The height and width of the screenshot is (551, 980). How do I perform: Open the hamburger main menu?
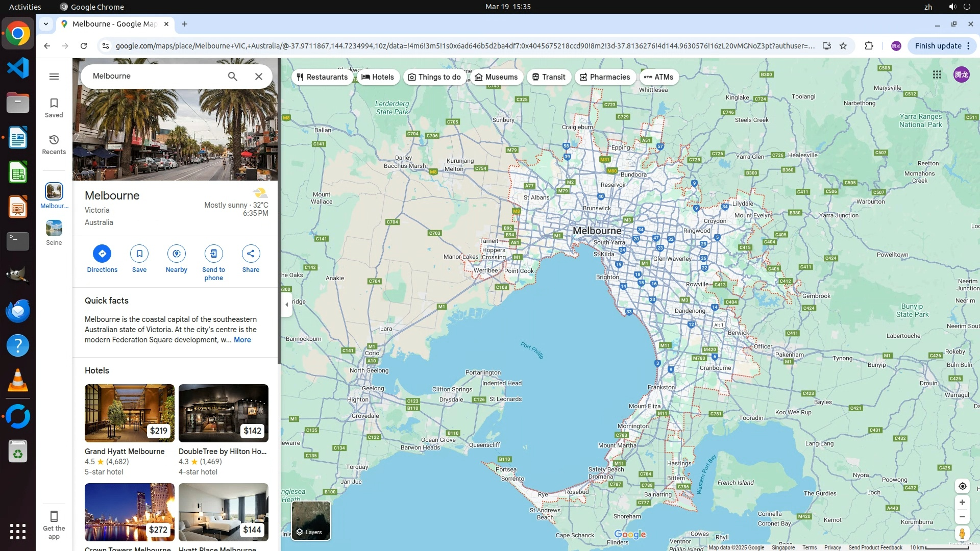tap(54, 77)
